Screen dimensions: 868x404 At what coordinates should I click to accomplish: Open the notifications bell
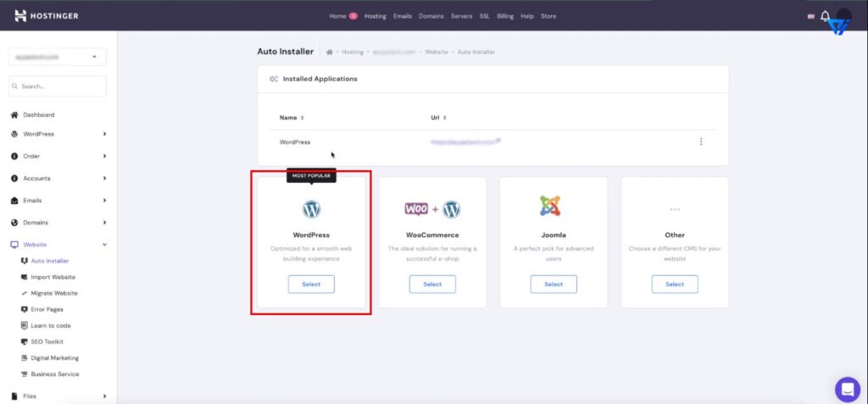pos(825,16)
